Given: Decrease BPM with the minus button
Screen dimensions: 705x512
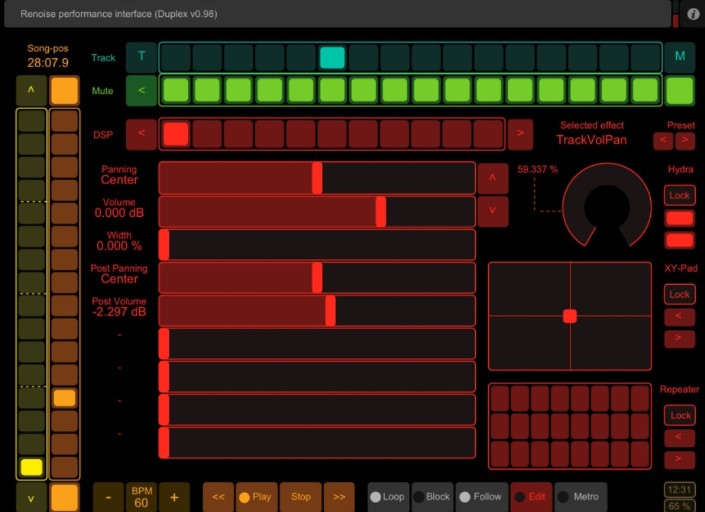Looking at the screenshot, I should [x=108, y=497].
